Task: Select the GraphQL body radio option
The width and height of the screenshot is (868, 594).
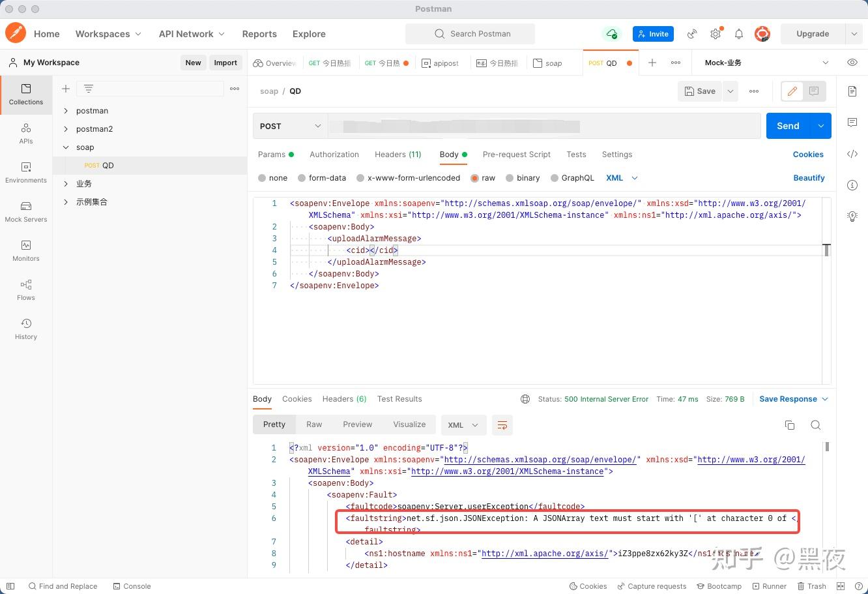Action: pos(573,178)
